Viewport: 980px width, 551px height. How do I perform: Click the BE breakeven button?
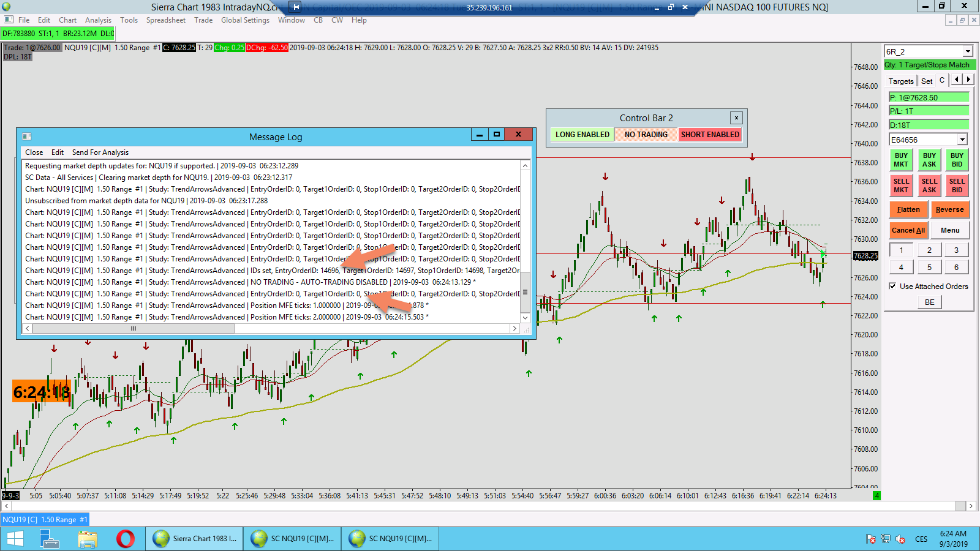[929, 302]
